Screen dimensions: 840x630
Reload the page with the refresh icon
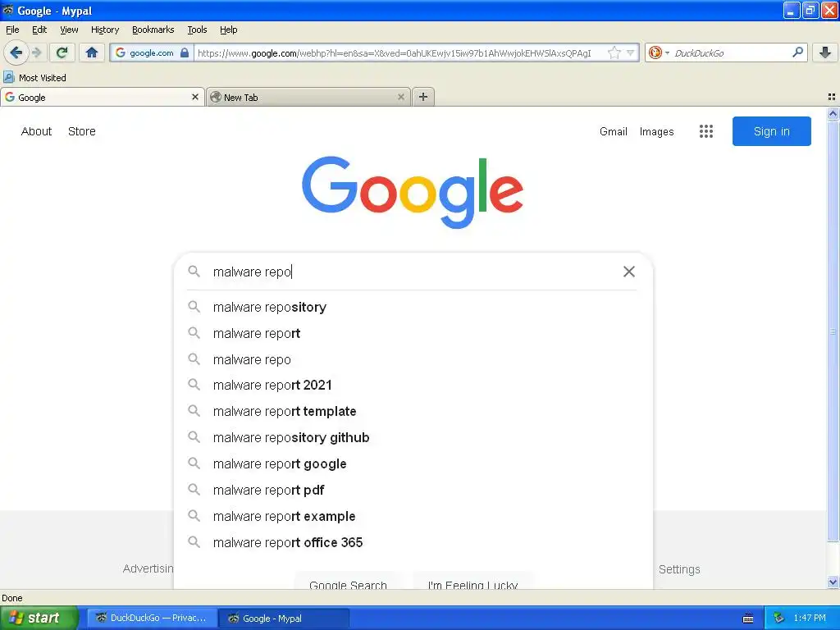pyautogui.click(x=62, y=52)
